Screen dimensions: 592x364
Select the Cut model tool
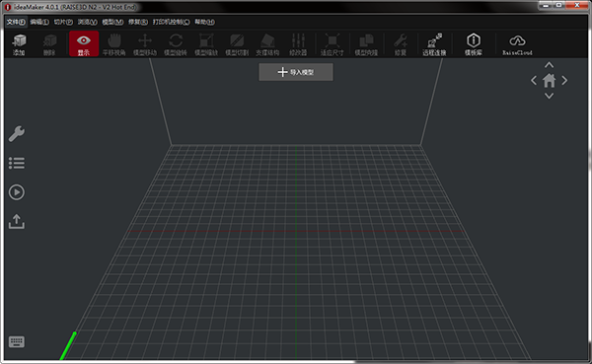pyautogui.click(x=237, y=44)
